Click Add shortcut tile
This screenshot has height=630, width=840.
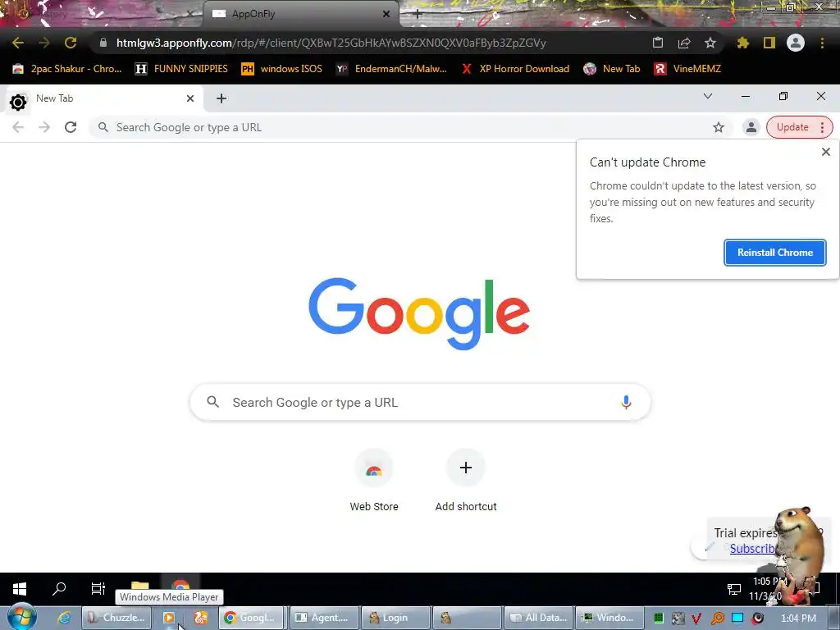point(466,481)
